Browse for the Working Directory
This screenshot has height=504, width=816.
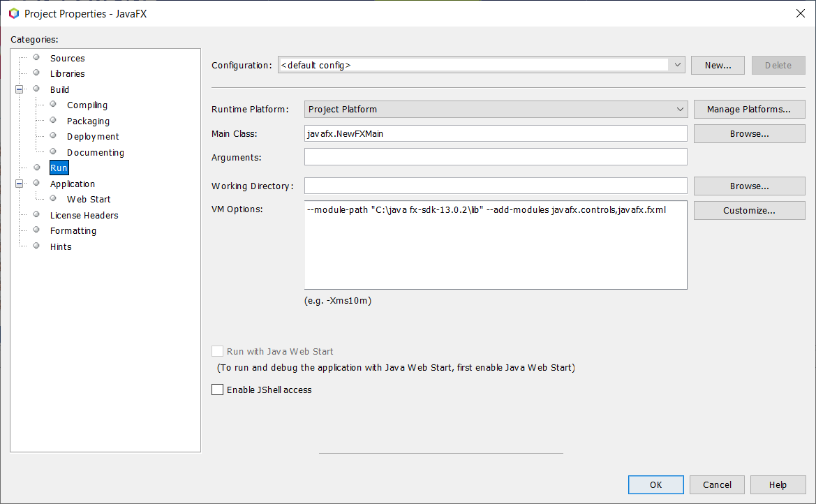[x=749, y=186]
